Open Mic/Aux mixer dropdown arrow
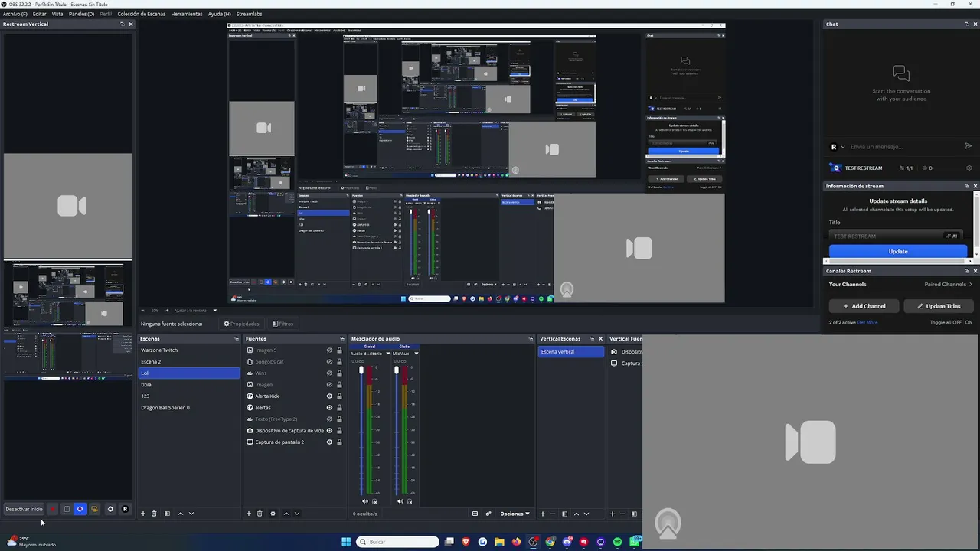 (416, 354)
